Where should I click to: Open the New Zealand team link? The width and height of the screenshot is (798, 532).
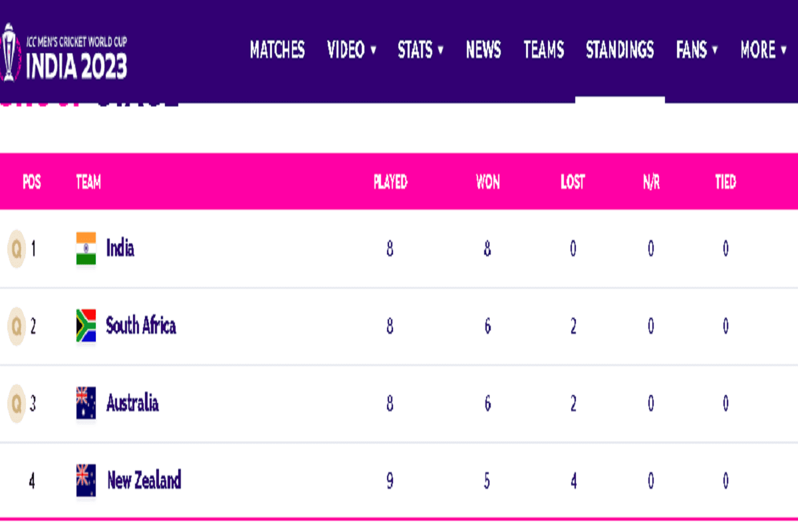click(144, 480)
